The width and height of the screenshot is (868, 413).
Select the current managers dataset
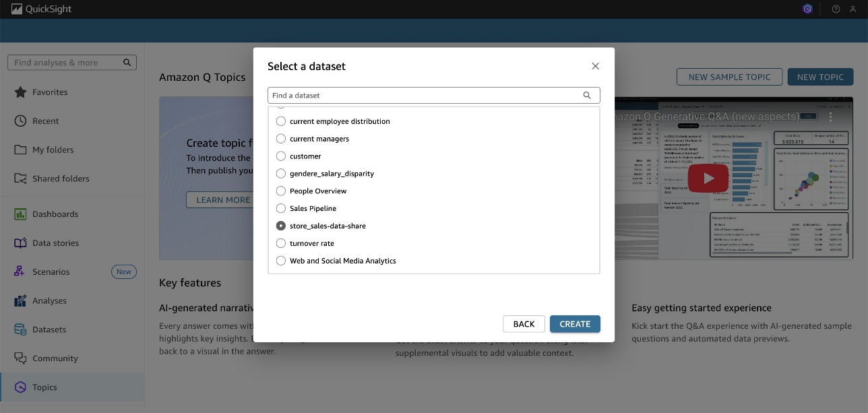coord(281,139)
